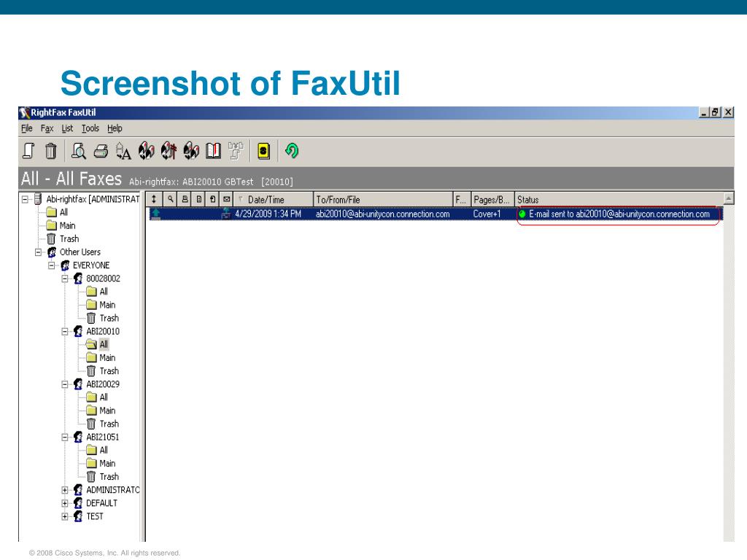This screenshot has width=747, height=560.
Task: Click the page column header icon
Action: [199, 199]
